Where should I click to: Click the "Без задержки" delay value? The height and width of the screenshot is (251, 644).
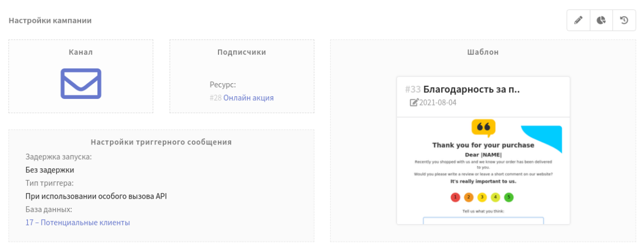50,170
